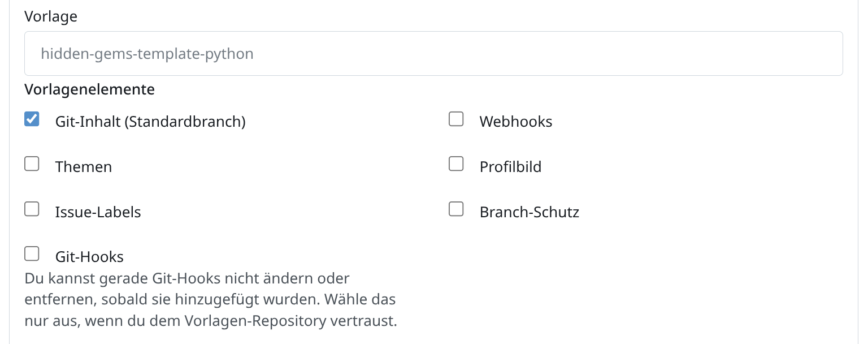Tick the Themen checkbox
868x344 pixels.
click(32, 164)
